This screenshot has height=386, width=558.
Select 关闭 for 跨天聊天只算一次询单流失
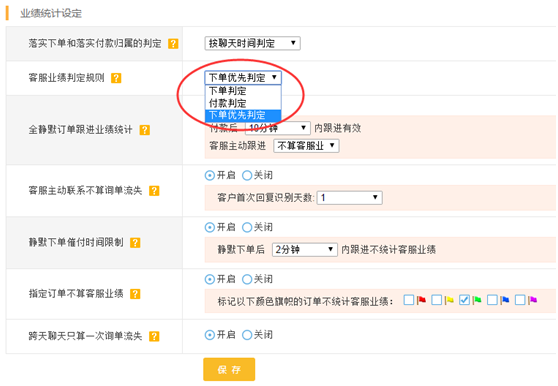click(x=247, y=335)
